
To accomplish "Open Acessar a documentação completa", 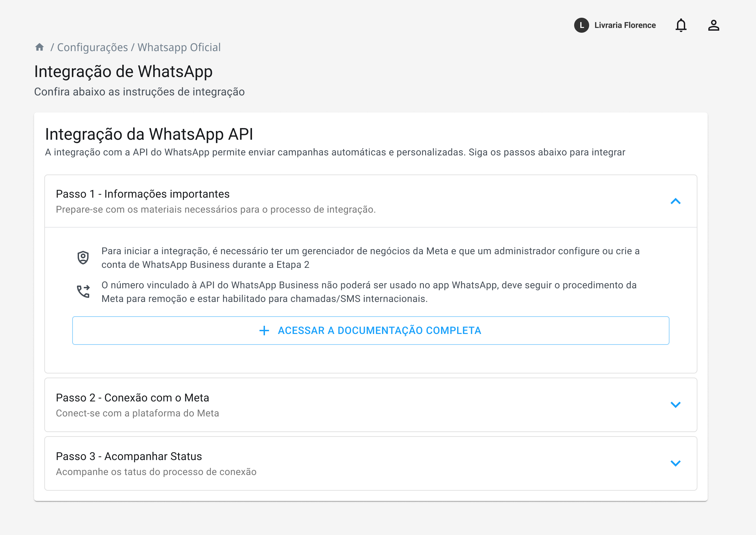I will (379, 331).
